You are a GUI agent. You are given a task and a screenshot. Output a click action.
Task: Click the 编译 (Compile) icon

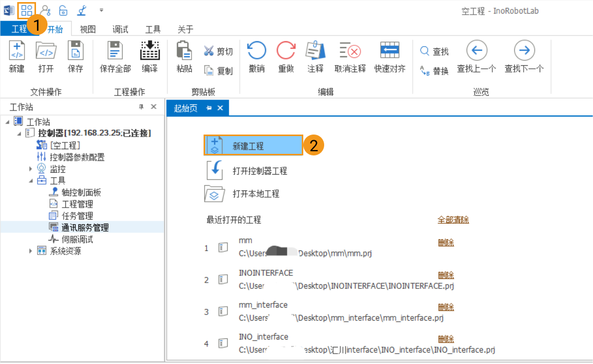click(150, 52)
